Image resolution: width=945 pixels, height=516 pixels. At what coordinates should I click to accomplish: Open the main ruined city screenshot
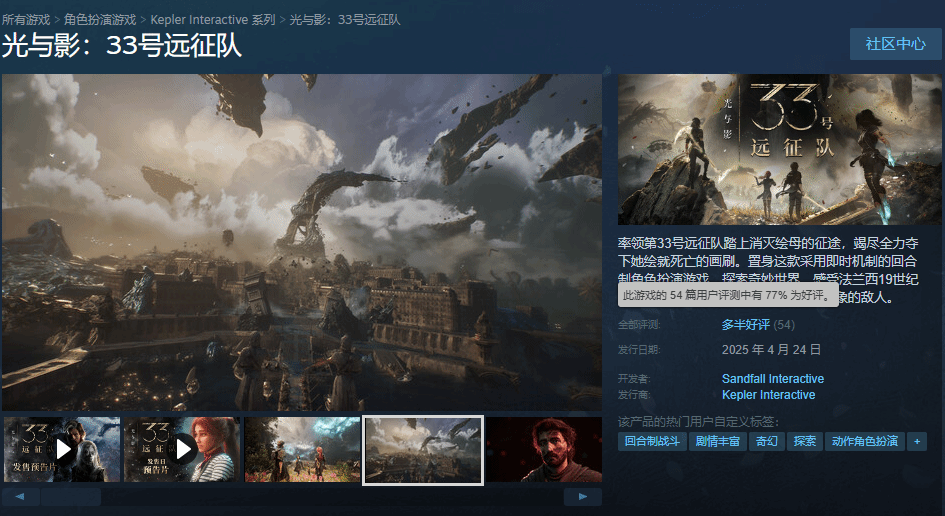[x=302, y=242]
